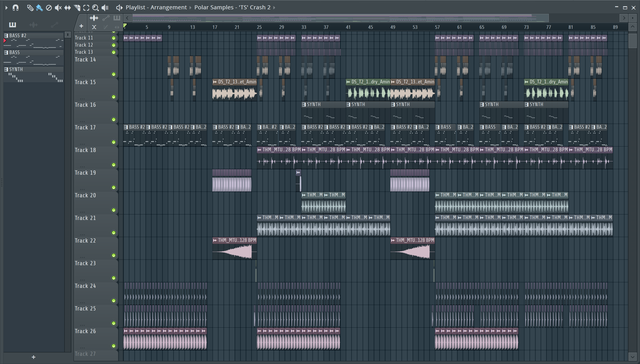Toggle the snap magnet icon
Screen dimensions: 640x364
(16, 8)
